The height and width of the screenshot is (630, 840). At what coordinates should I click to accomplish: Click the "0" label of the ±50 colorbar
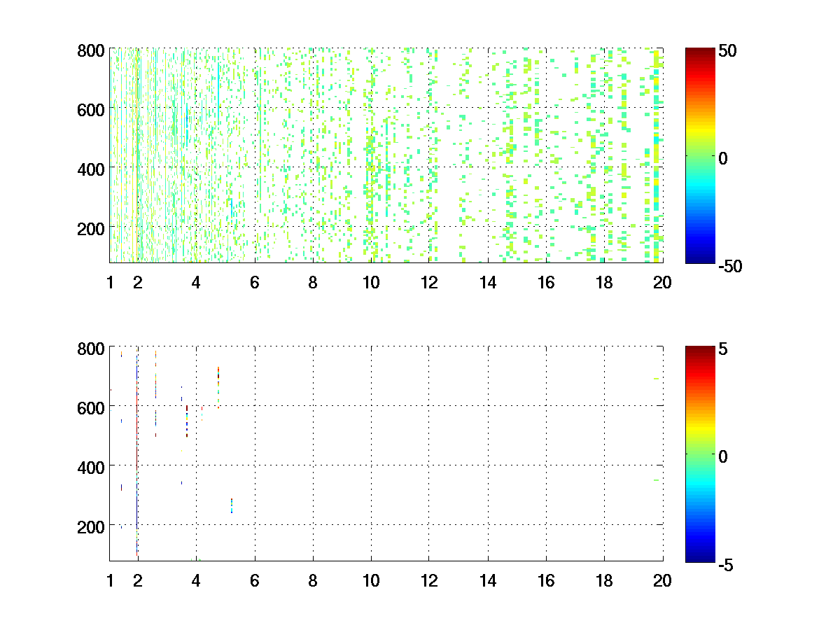(723, 157)
